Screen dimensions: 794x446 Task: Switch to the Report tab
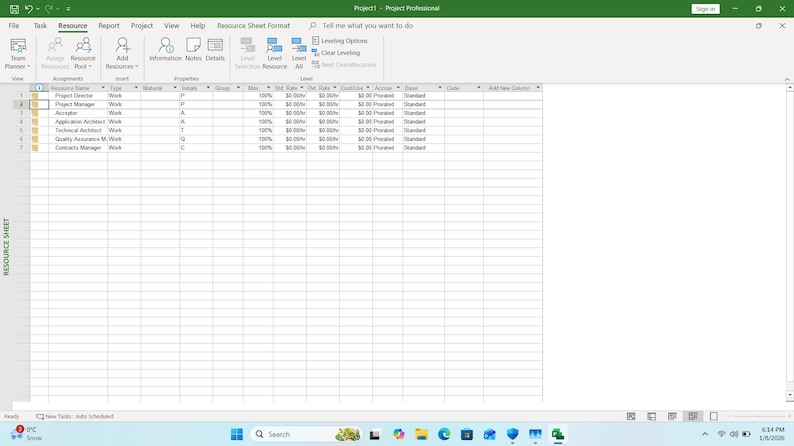coord(109,25)
